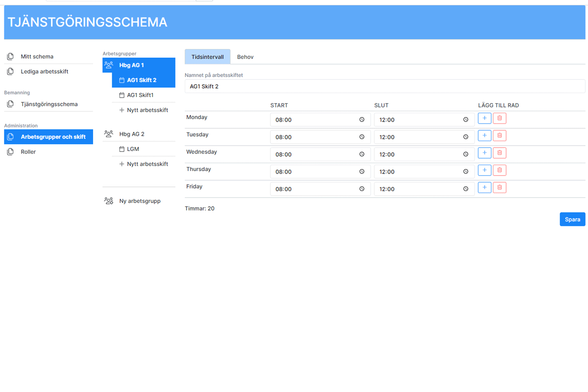Add a time row for Monday
This screenshot has height=392, width=588.
coord(484,118)
